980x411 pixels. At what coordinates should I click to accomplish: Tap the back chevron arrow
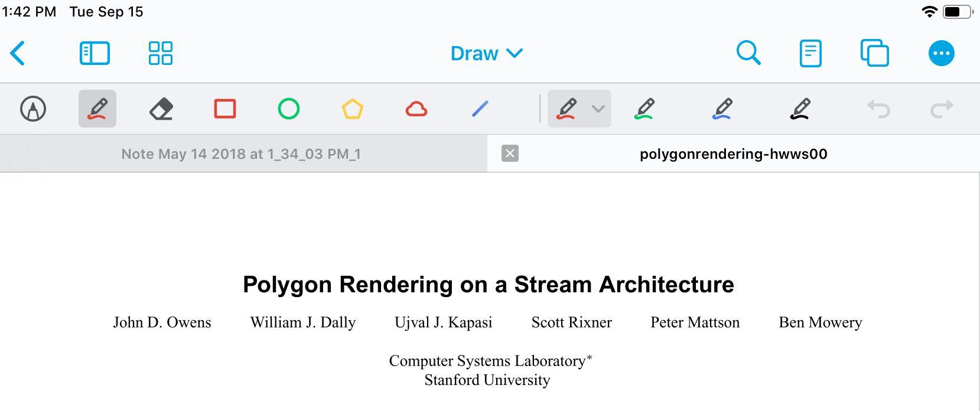18,53
